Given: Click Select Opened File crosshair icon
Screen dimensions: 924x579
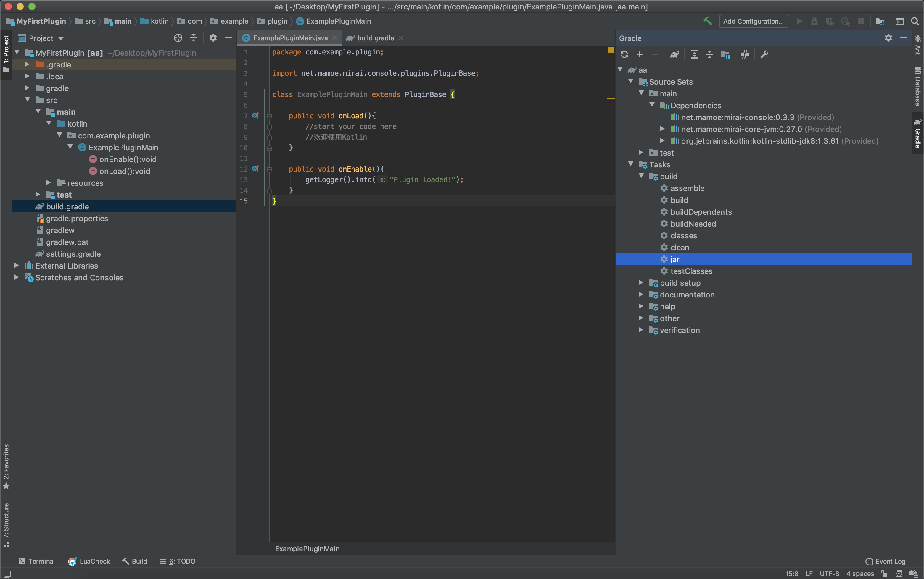Looking at the screenshot, I should [x=178, y=38].
